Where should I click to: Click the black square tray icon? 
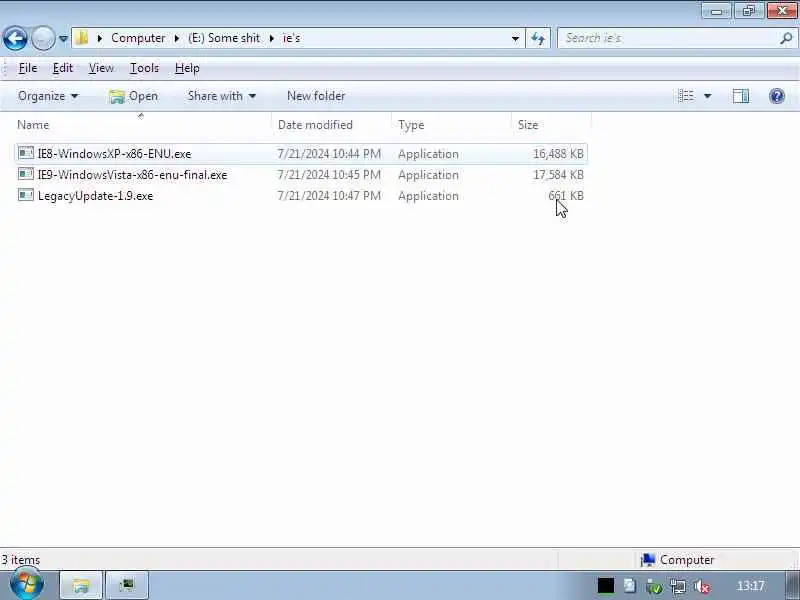point(606,586)
